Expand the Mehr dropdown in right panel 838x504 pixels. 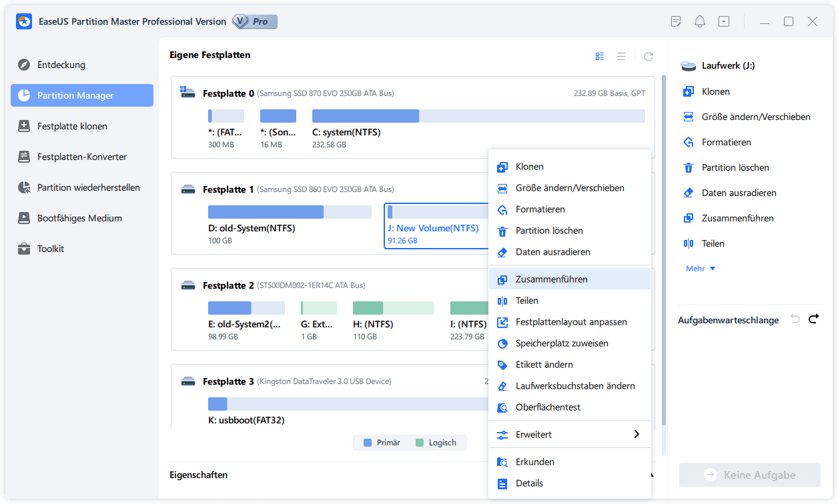(701, 269)
